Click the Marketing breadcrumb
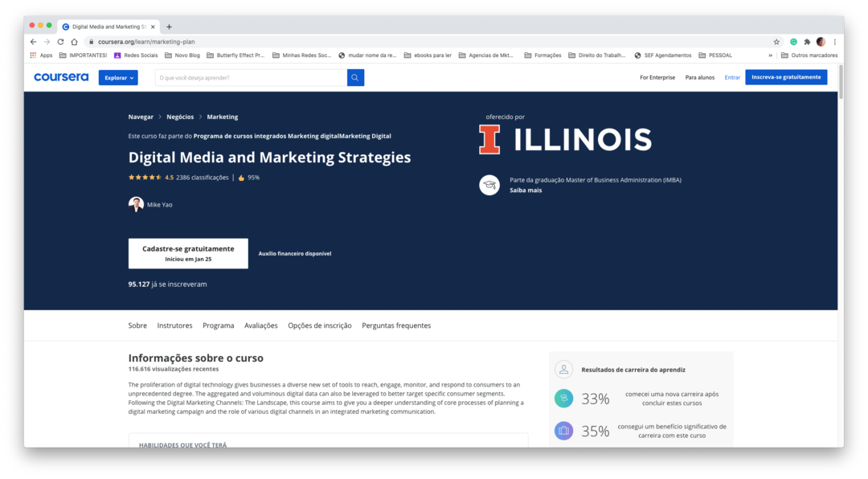 pyautogui.click(x=223, y=117)
